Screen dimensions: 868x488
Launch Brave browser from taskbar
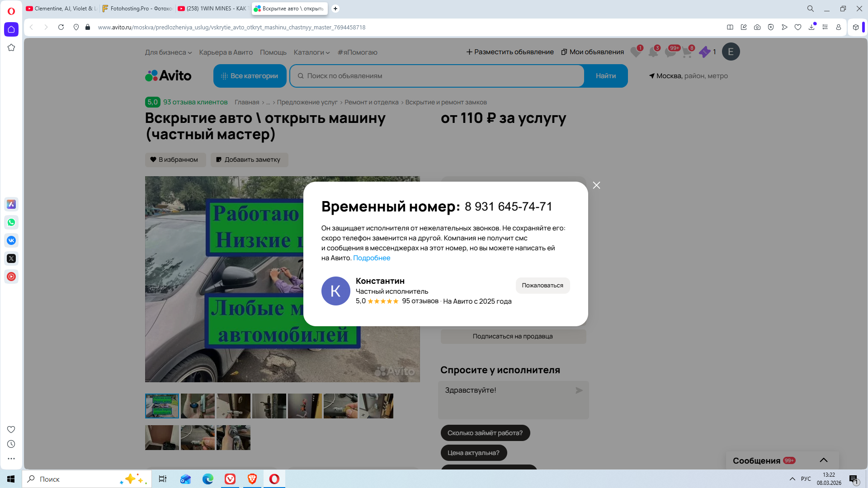tap(252, 479)
